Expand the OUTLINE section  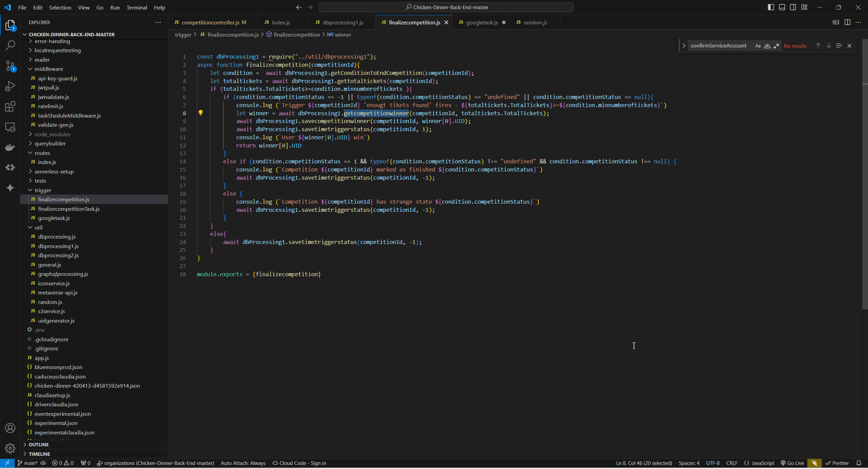39,444
